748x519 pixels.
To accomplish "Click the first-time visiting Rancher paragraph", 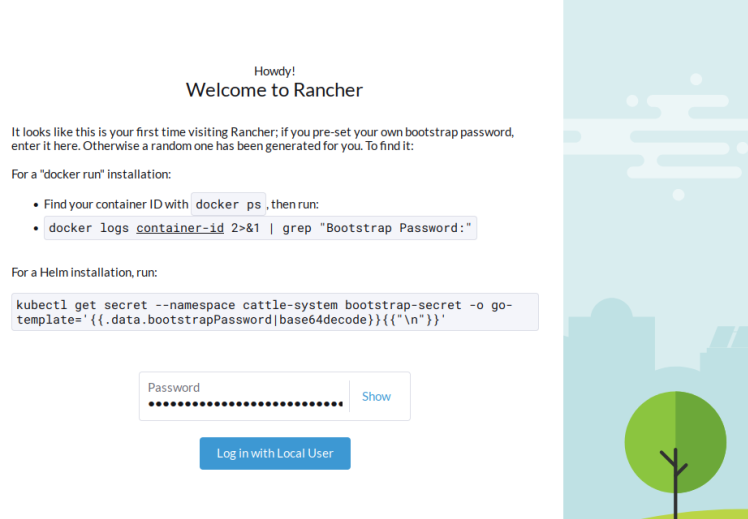I will point(263,139).
